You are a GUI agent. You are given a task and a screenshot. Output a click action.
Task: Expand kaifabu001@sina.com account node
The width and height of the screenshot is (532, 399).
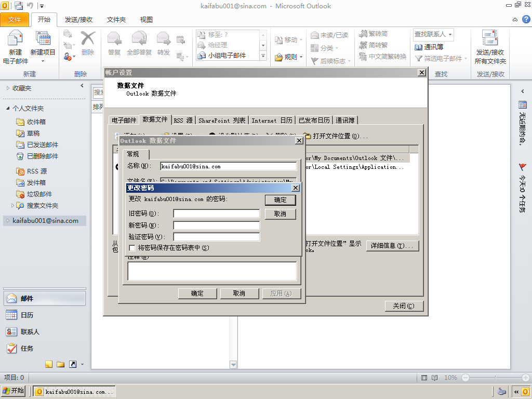pyautogui.click(x=8, y=220)
